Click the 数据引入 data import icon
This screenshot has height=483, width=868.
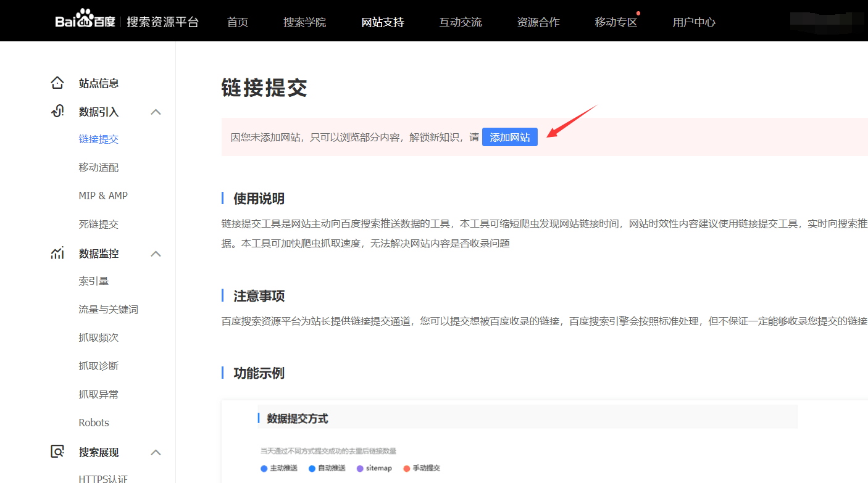pyautogui.click(x=57, y=111)
